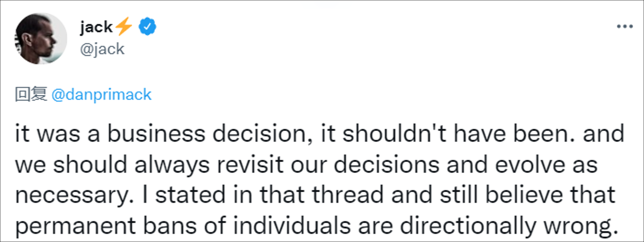This screenshot has height=242, width=644.
Task: Open the @jack handle link
Action: [x=102, y=49]
